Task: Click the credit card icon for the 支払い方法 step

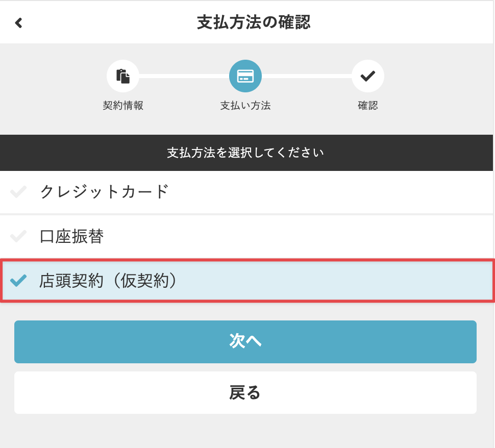Action: click(x=245, y=77)
